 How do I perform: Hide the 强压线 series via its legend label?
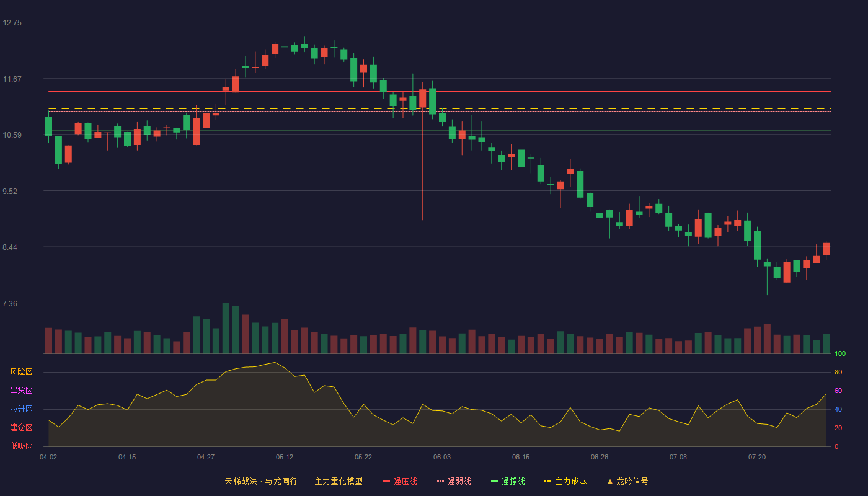[405, 481]
